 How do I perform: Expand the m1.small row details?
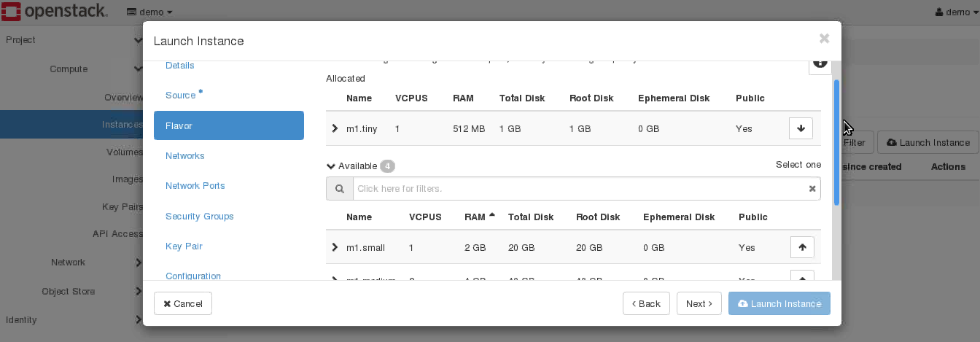pyautogui.click(x=335, y=247)
